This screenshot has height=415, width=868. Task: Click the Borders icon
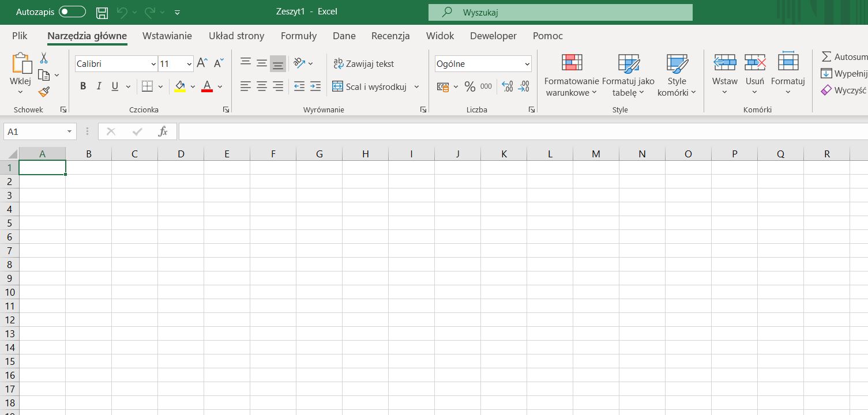pos(147,86)
